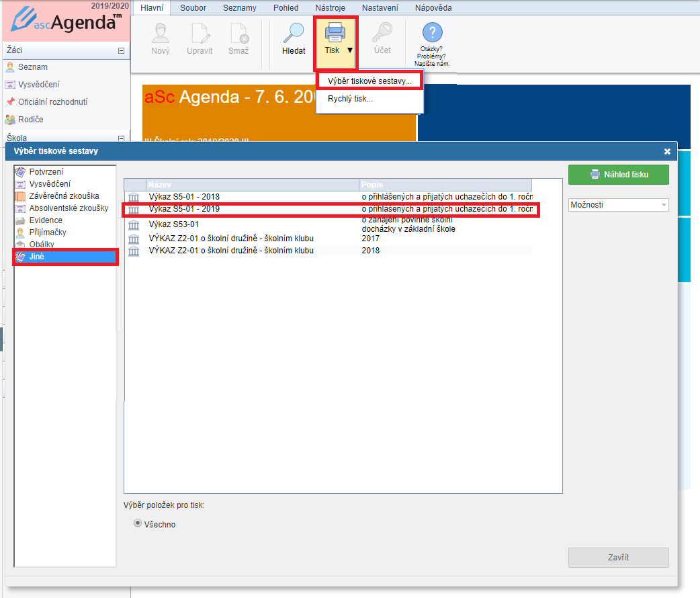The width and height of the screenshot is (700, 598).
Task: Open the Možnosti dropdown
Action: click(x=618, y=204)
